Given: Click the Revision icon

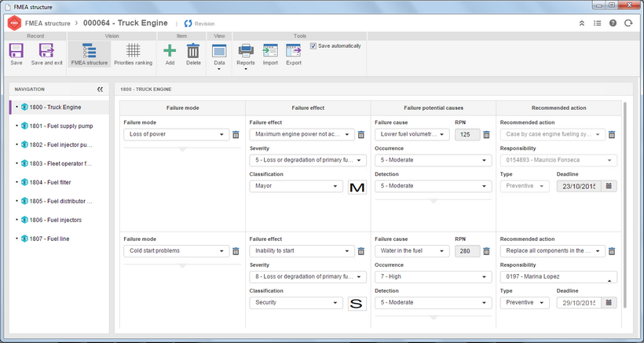Looking at the screenshot, I should 188,24.
